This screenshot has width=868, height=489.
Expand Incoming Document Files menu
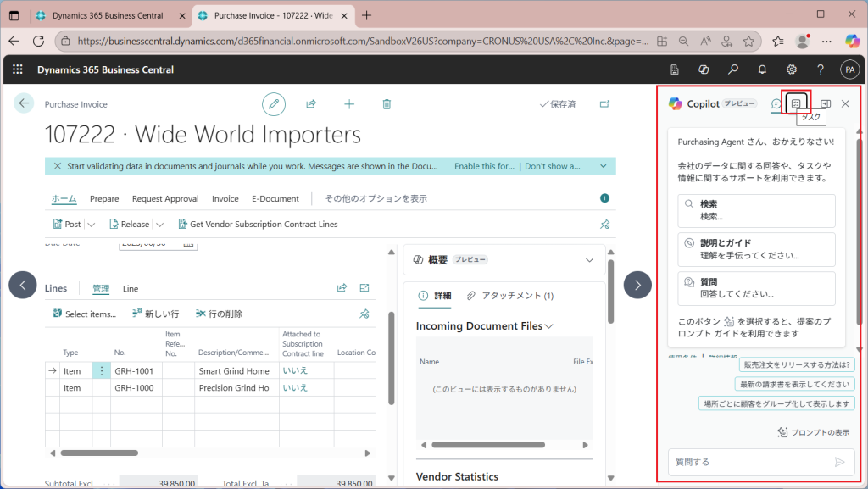coord(548,326)
